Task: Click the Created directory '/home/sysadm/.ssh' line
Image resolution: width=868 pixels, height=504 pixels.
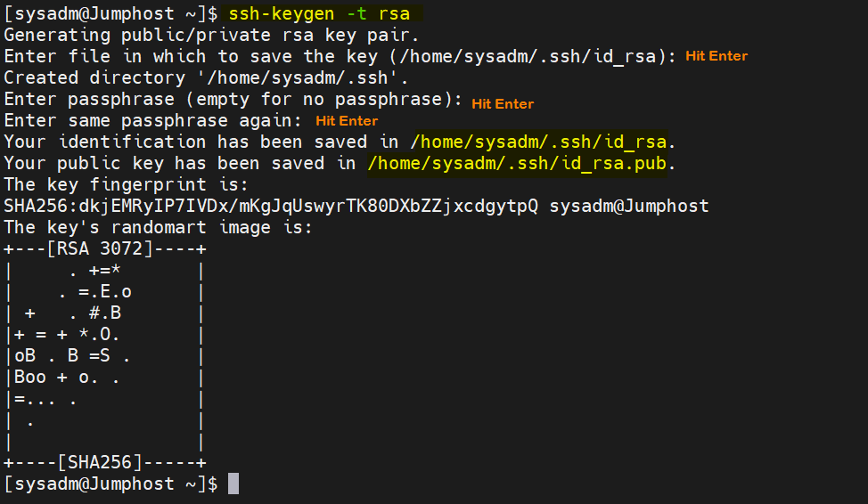Action: point(206,77)
